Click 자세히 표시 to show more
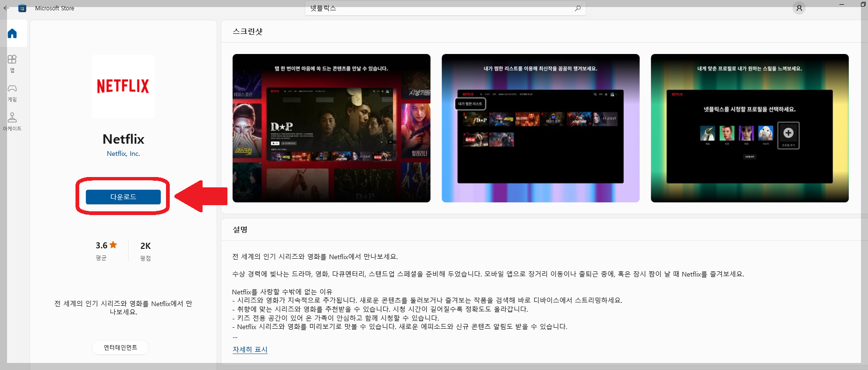This screenshot has height=370, width=868. tap(250, 349)
